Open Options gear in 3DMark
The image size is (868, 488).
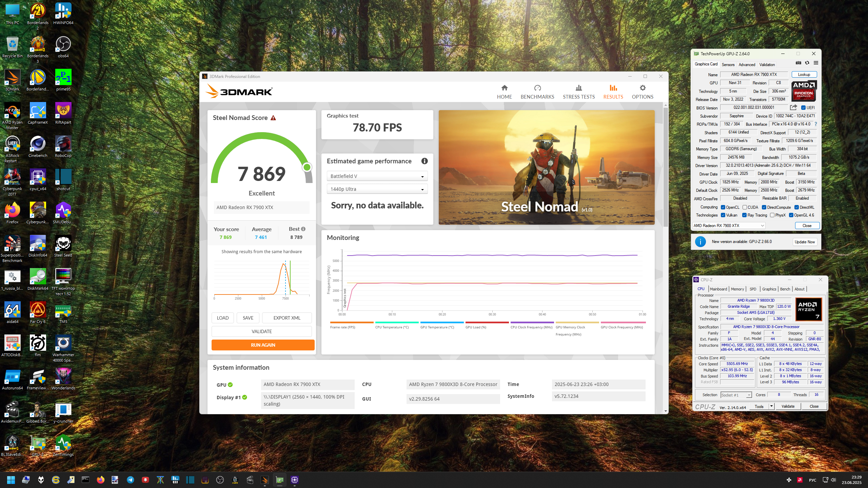pos(642,88)
